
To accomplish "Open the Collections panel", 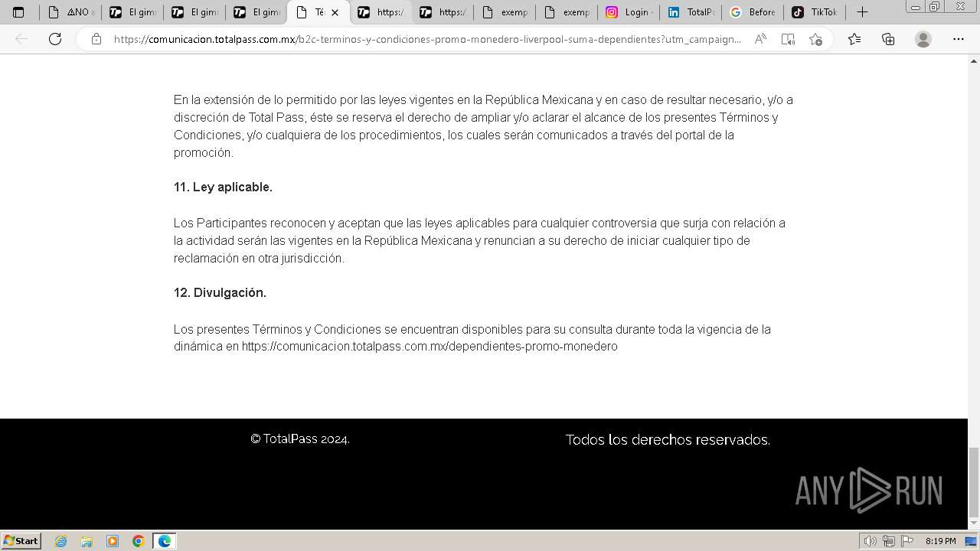I will [888, 39].
